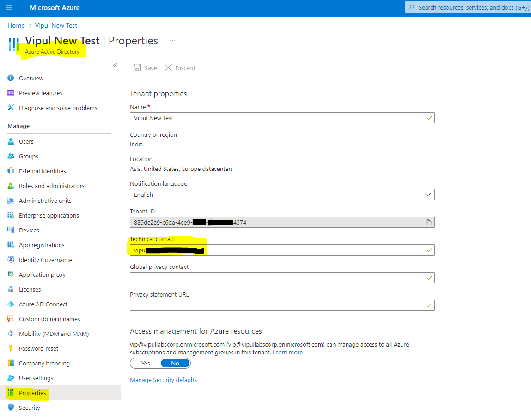531x420 pixels.
Task: Open Manage Security defaults
Action: (163, 380)
